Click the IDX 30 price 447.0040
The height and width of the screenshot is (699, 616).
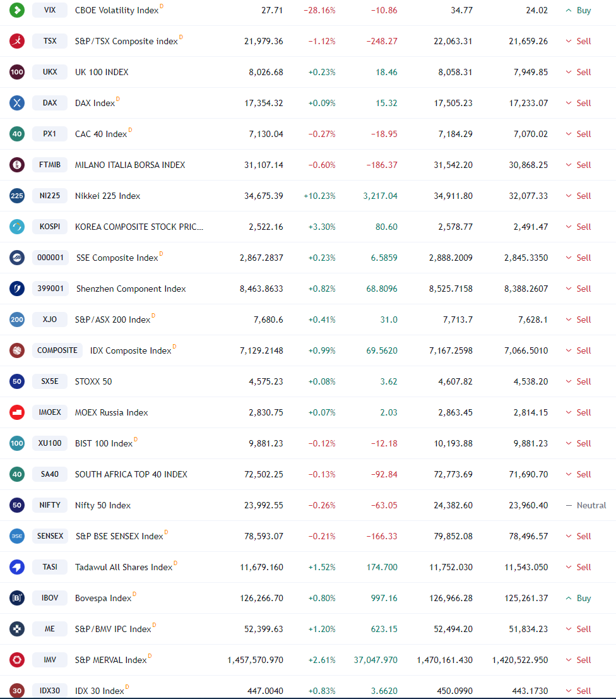click(x=265, y=691)
